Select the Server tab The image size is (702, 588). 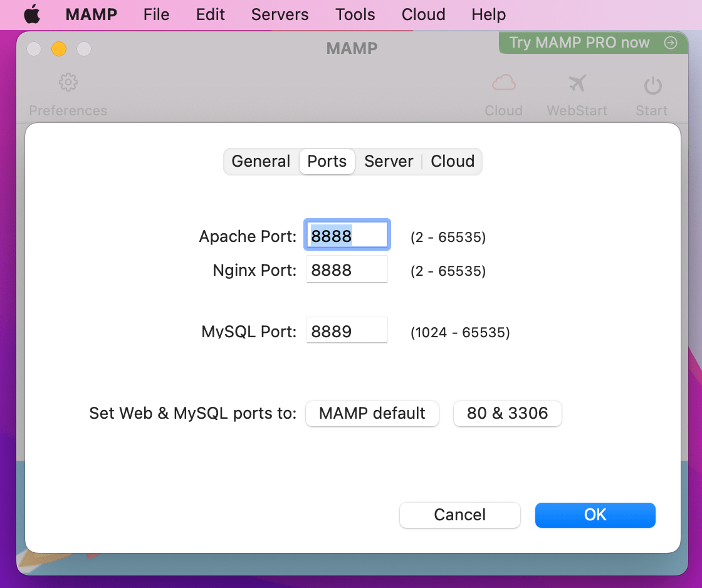(389, 161)
